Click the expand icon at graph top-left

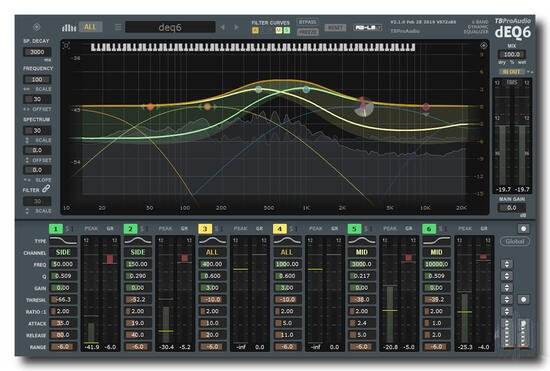click(x=66, y=46)
